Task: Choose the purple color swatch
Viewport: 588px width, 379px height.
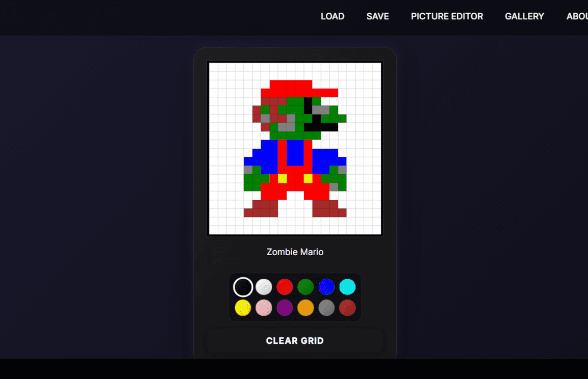Action: (285, 308)
